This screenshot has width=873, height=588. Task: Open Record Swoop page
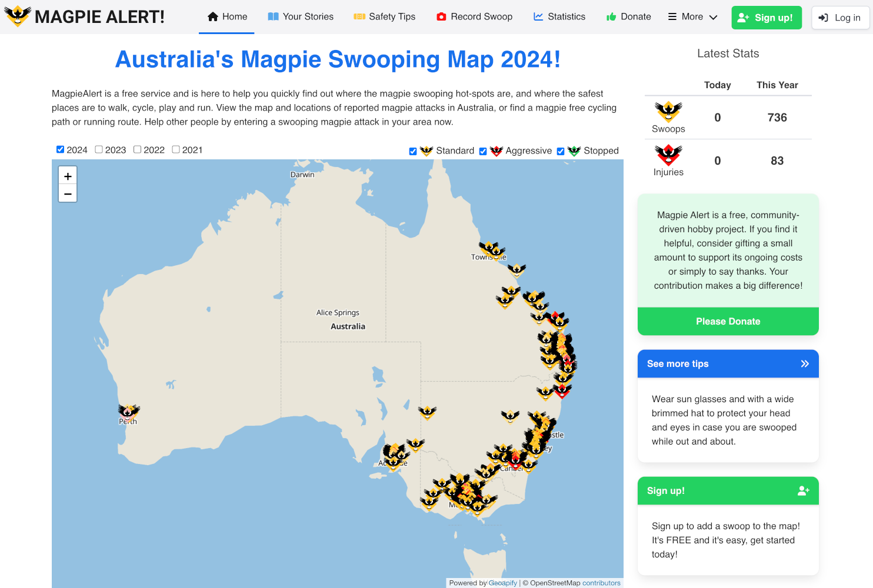click(474, 16)
